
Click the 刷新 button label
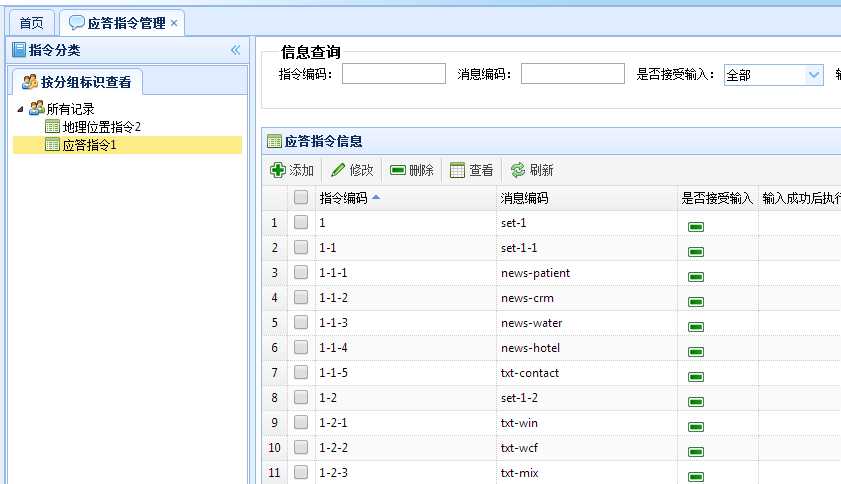[541, 170]
